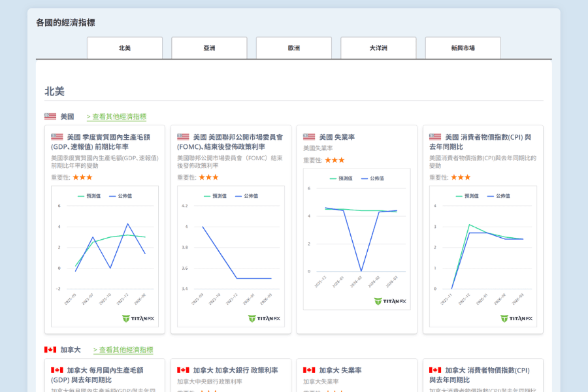This screenshot has width=588, height=392.
Task: Click Titan FX logo in the 美國失業率 chart
Action: [390, 301]
